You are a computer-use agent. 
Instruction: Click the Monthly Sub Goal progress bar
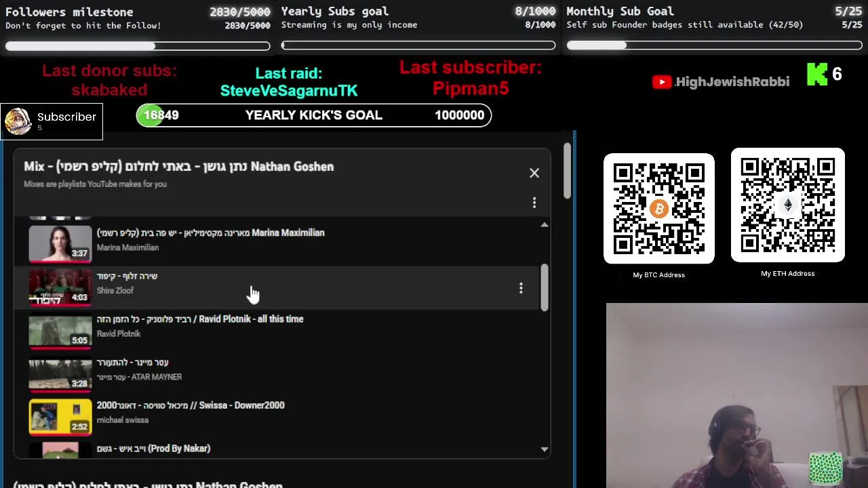click(714, 45)
